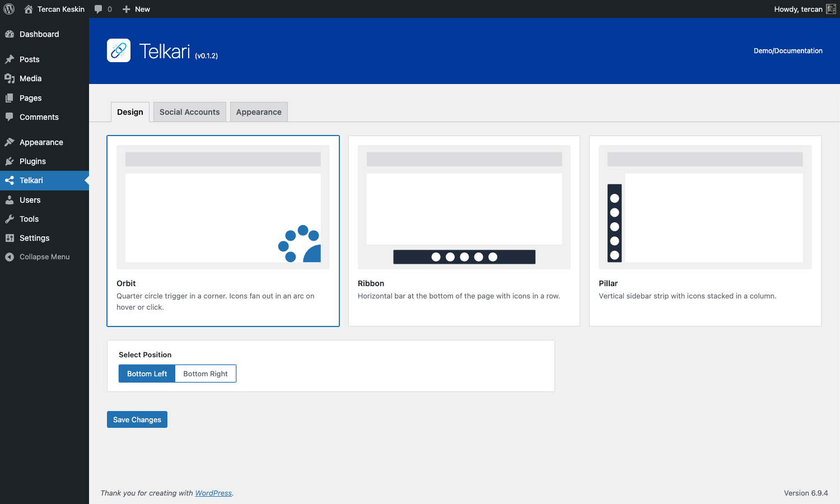Open the user menu via Howdy, tercan
The width and height of the screenshot is (840, 504).
click(x=799, y=9)
